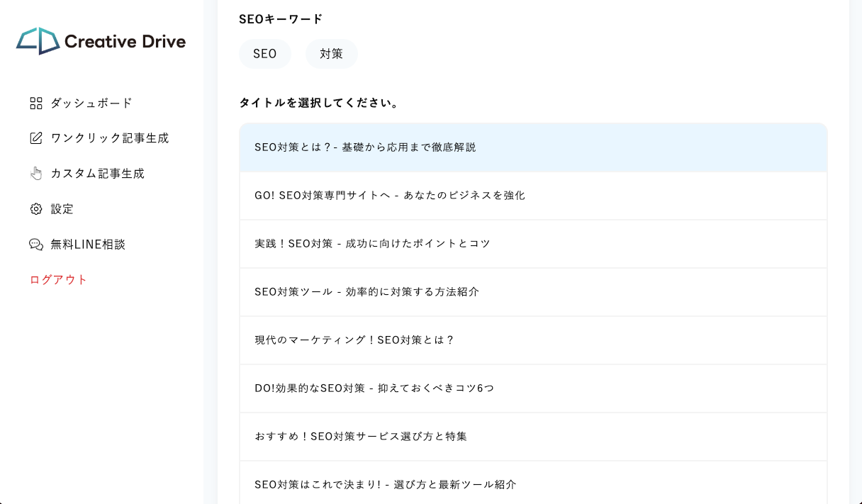Click the SEO keyword tag
The height and width of the screenshot is (504, 862).
pos(265,54)
